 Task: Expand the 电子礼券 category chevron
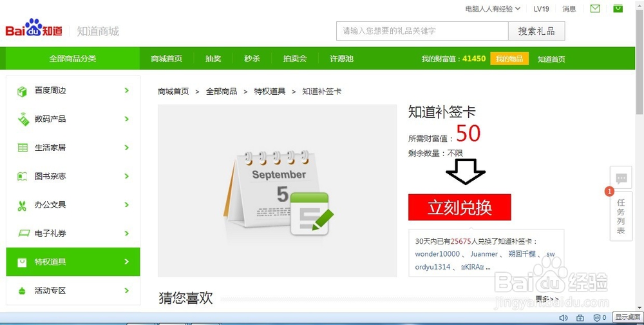point(127,233)
